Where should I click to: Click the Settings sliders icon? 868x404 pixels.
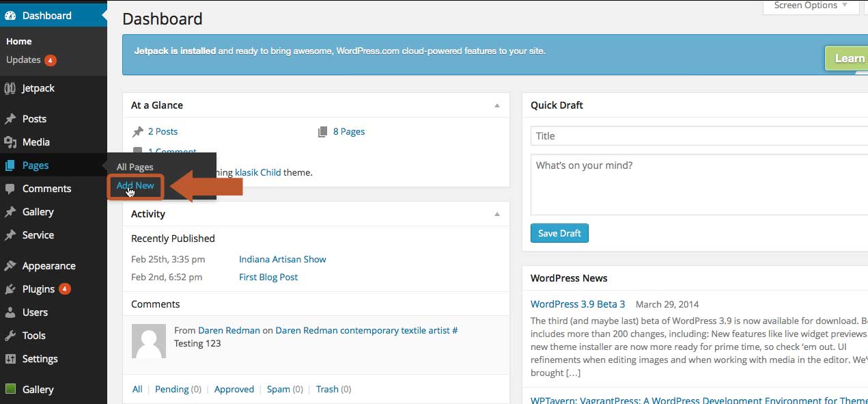[x=10, y=359]
